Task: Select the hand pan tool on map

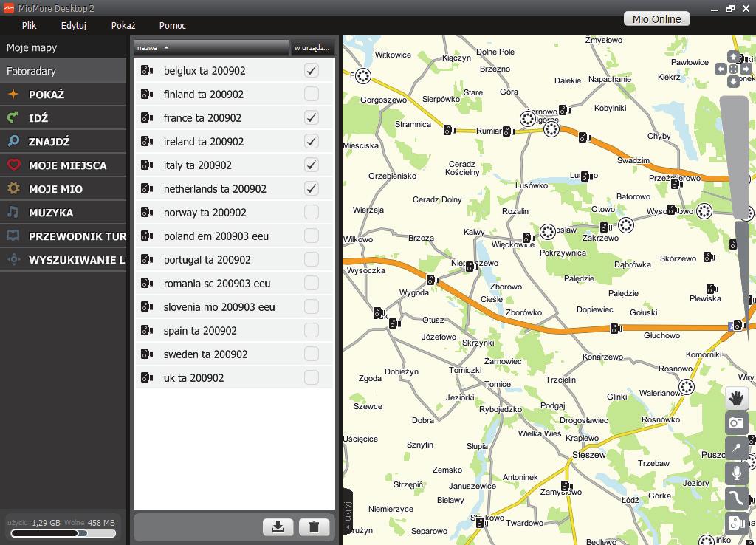Action: (737, 398)
